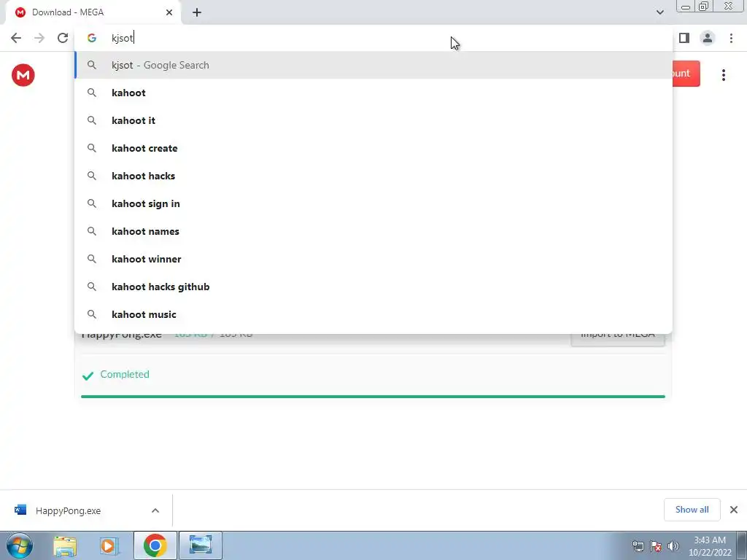The height and width of the screenshot is (560, 747).
Task: Close the downloads bar with the X
Action: (x=734, y=510)
